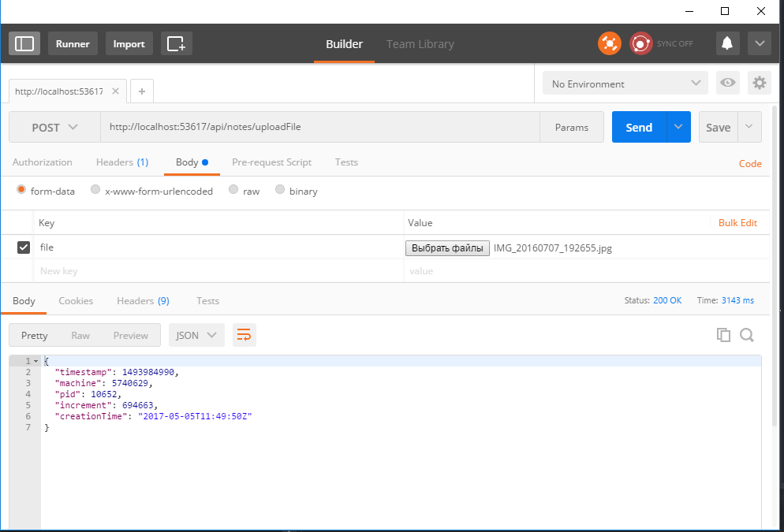Screen dimensions: 784x532
Task: Switch to Team Library tab
Action: coord(420,44)
